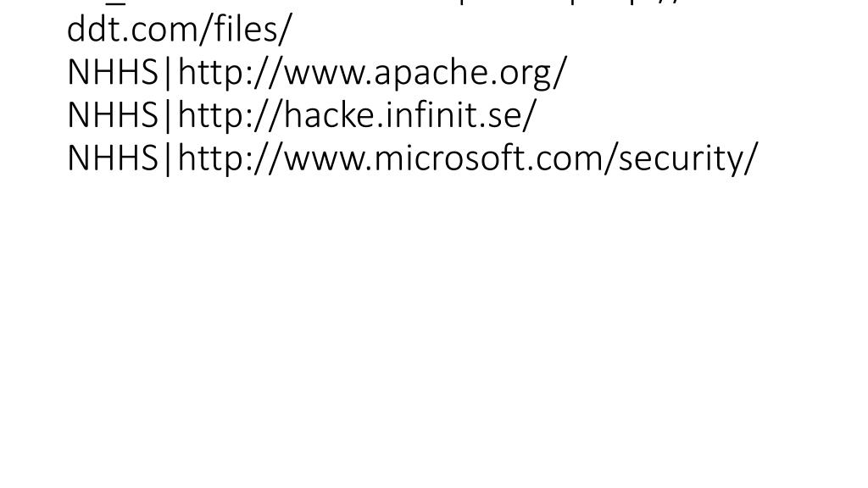Image resolution: width=868 pixels, height=488 pixels.
Task: Open the www.apache.org link
Action: coord(373,73)
